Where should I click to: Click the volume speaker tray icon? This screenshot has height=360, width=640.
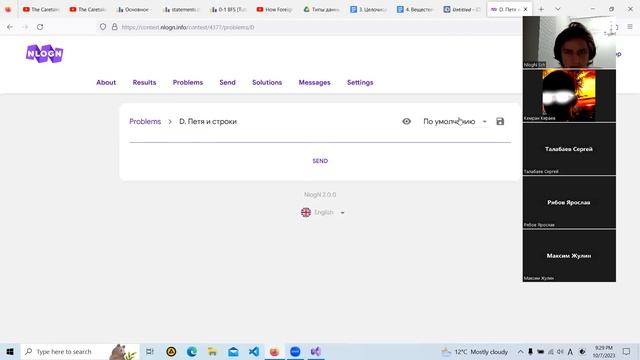(x=560, y=351)
